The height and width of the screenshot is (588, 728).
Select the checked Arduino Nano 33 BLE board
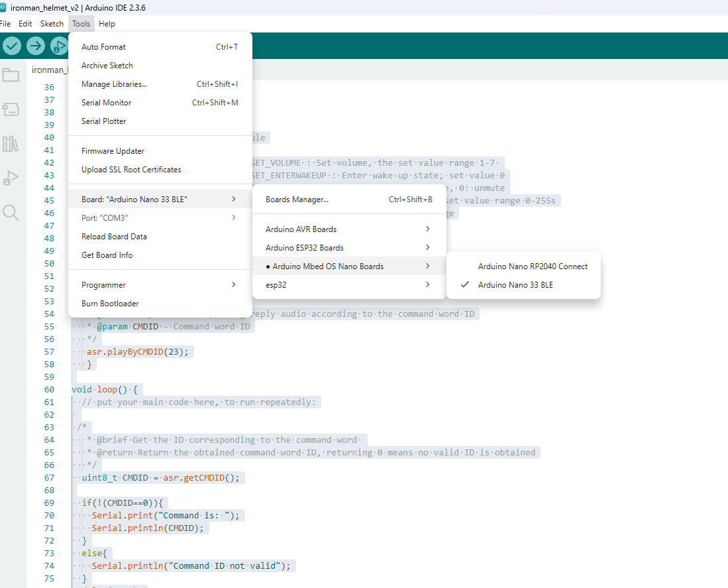click(x=523, y=284)
